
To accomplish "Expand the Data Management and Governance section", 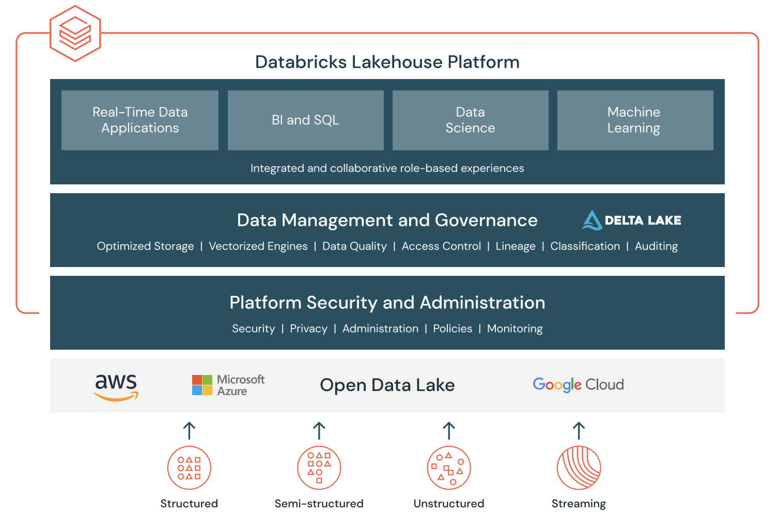I will pyautogui.click(x=387, y=221).
